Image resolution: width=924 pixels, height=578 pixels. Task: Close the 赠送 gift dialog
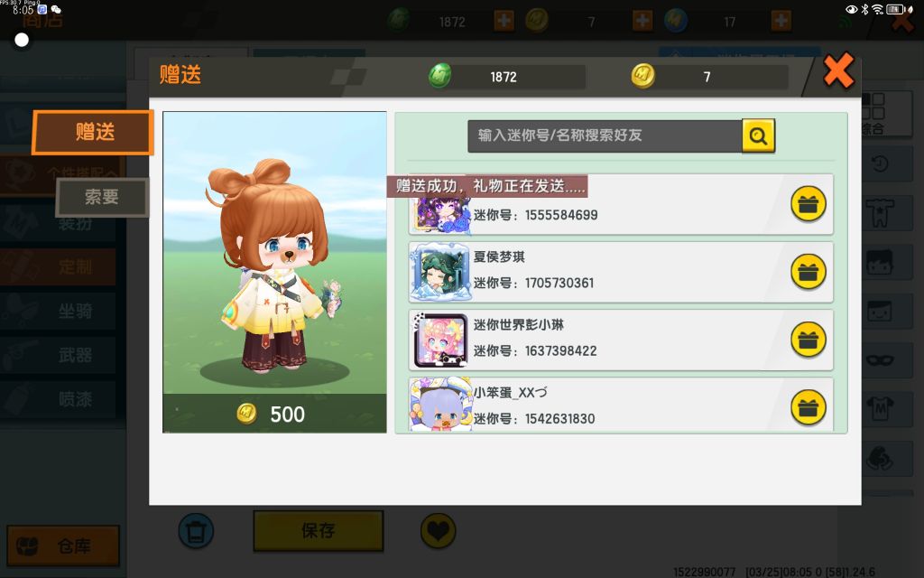838,70
